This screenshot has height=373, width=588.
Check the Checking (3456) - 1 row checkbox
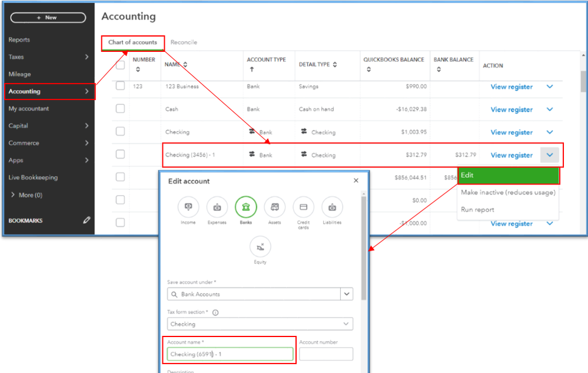tap(121, 154)
